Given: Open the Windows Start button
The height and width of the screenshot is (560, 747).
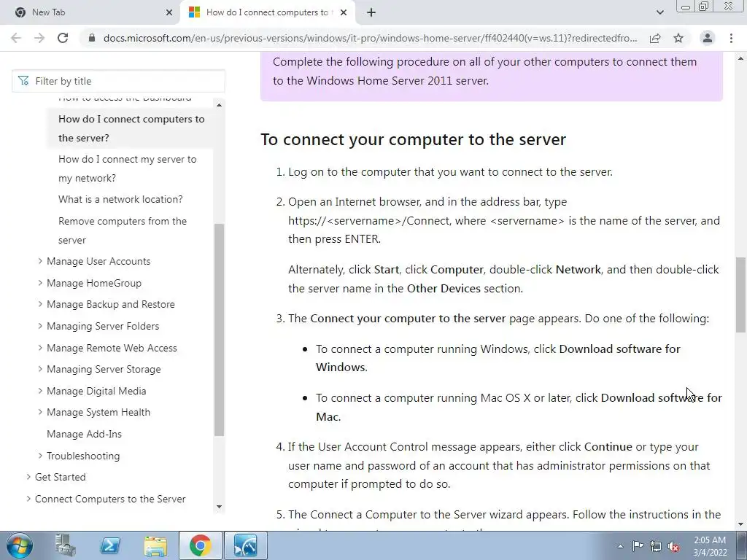Looking at the screenshot, I should tap(20, 545).
